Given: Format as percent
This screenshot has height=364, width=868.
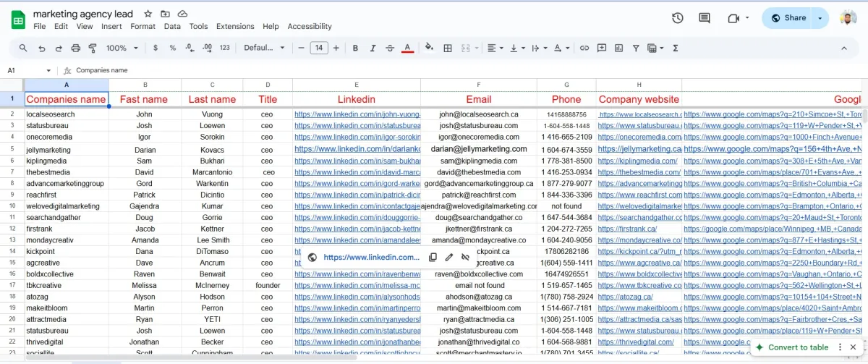Looking at the screenshot, I should [173, 48].
